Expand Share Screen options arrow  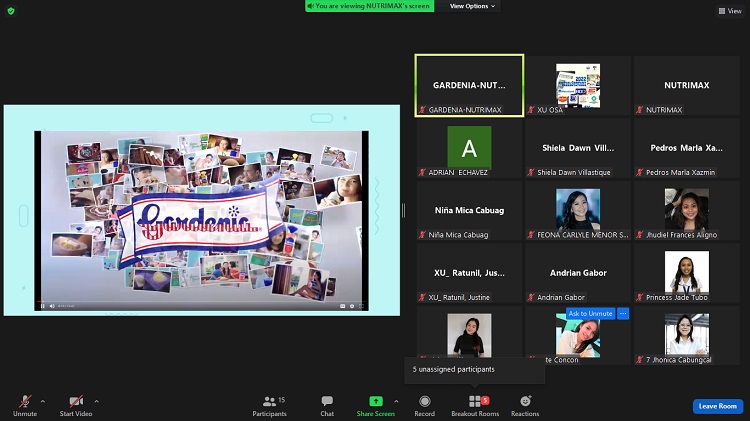tap(396, 401)
